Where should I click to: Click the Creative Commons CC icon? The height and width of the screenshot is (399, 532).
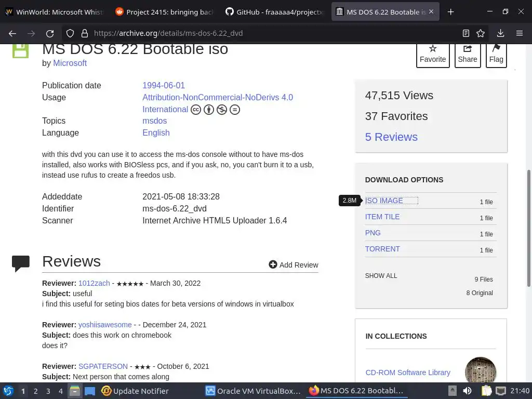[x=196, y=110]
